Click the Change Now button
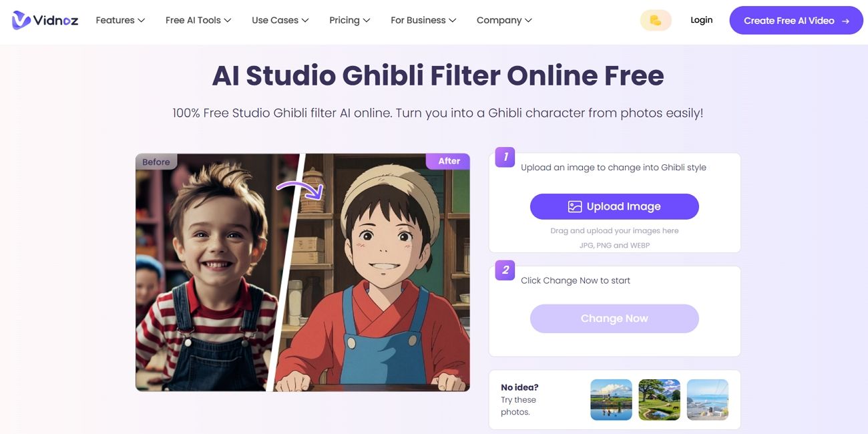Screen dimensions: 868x434 pyautogui.click(x=614, y=318)
